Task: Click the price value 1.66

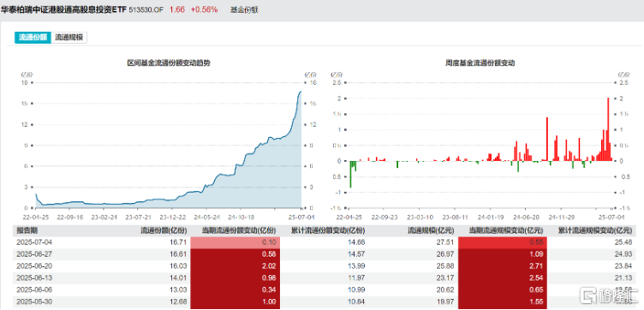Action: pyautogui.click(x=176, y=10)
